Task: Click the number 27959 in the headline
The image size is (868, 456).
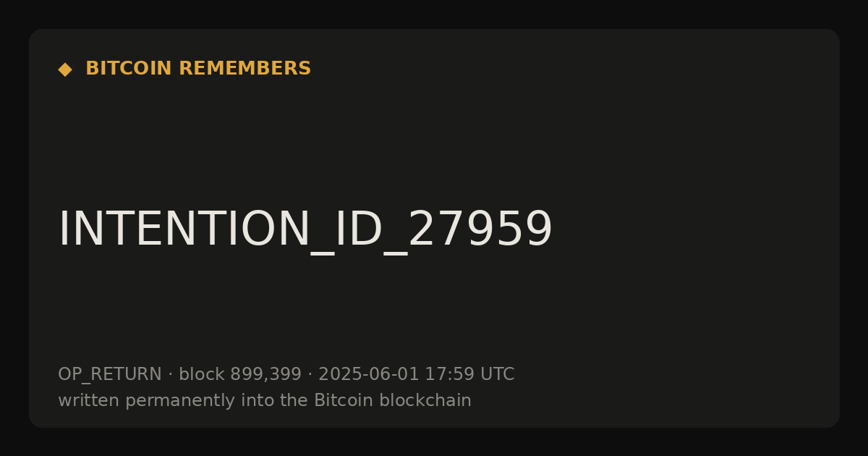Action: point(480,229)
